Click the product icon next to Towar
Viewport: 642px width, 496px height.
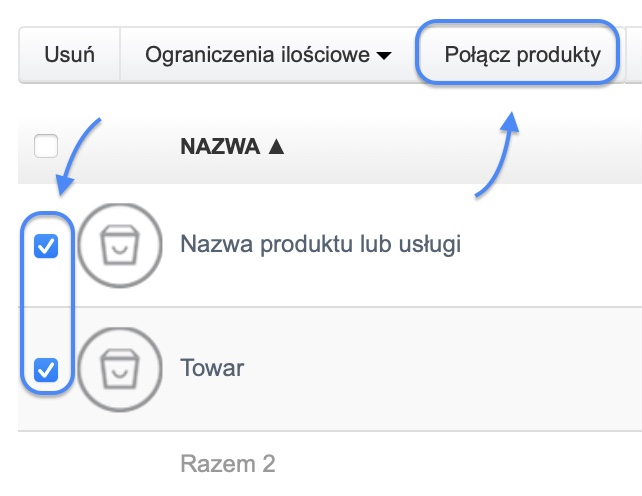tap(120, 369)
